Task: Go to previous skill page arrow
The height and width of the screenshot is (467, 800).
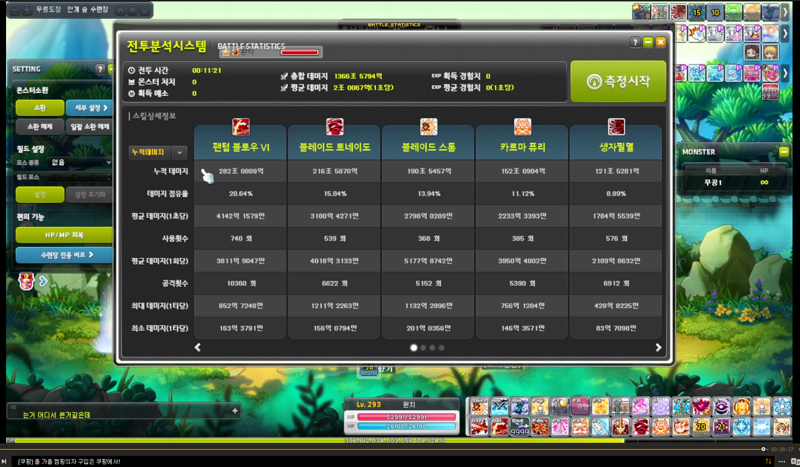Action: (x=197, y=348)
